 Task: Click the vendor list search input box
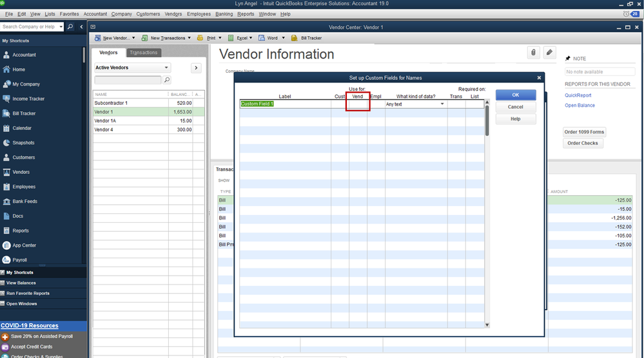(x=128, y=80)
